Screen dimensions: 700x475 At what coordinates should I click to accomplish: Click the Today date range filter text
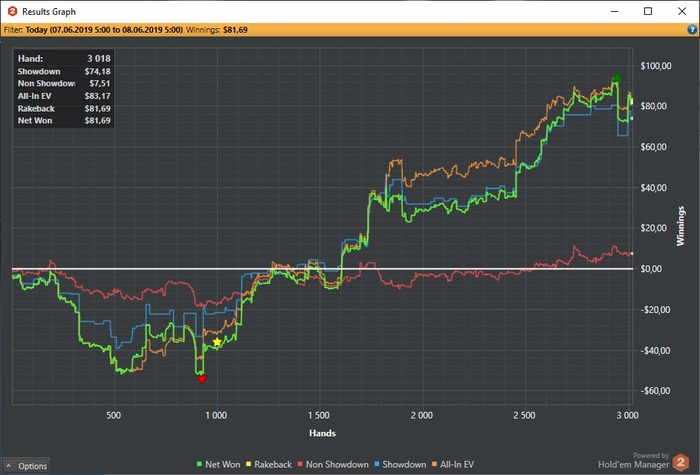tap(104, 30)
